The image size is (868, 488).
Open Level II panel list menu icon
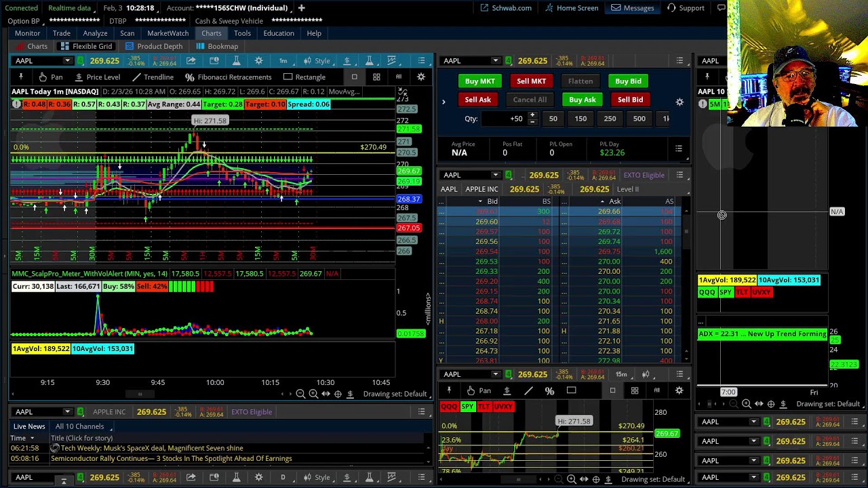[679, 175]
